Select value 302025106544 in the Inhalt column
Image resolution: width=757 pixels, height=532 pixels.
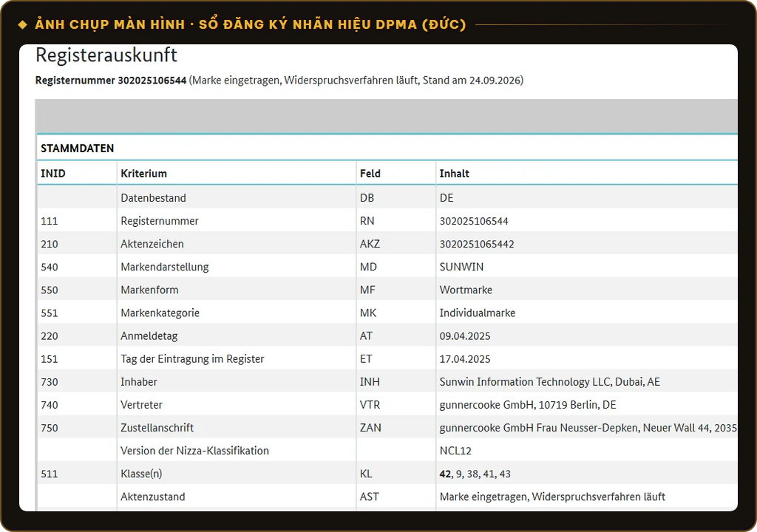coord(474,221)
